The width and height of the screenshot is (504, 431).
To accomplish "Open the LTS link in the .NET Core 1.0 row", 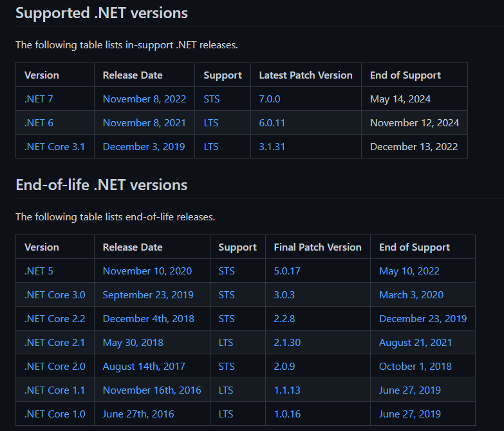I will tap(226, 414).
